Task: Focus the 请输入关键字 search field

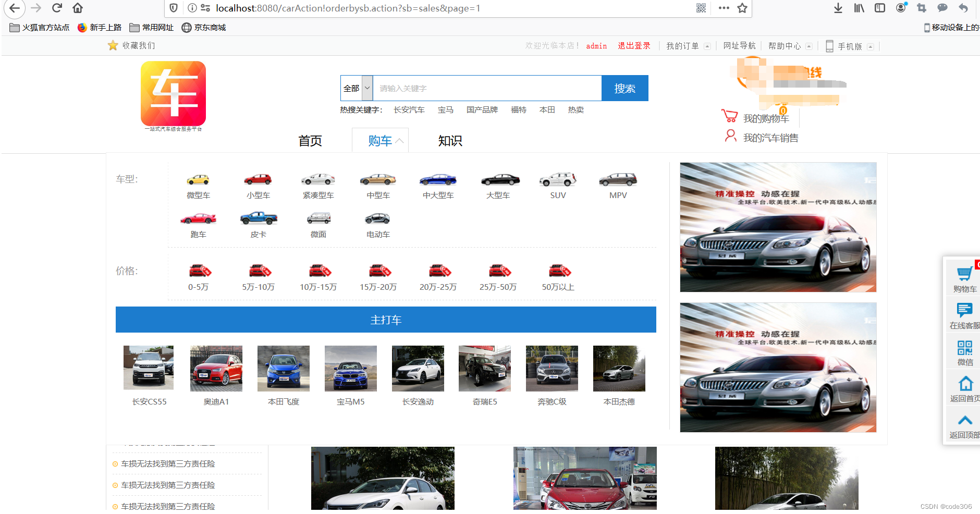Action: point(487,88)
